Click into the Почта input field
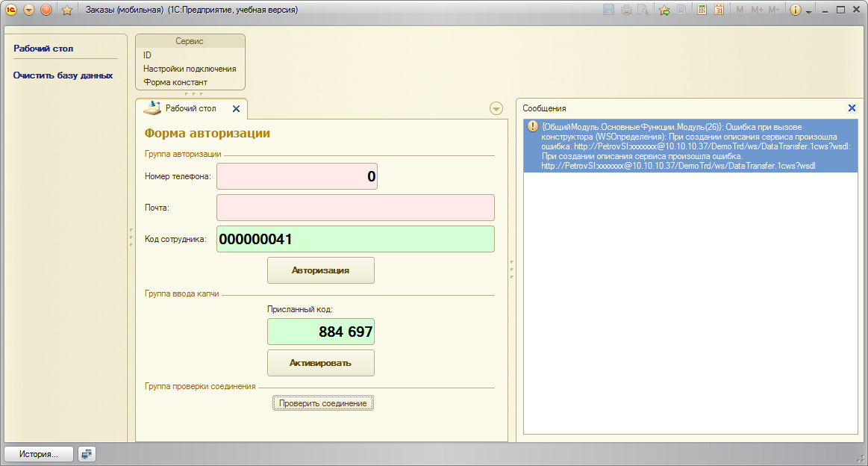This screenshot has height=466, width=868. pyautogui.click(x=355, y=208)
